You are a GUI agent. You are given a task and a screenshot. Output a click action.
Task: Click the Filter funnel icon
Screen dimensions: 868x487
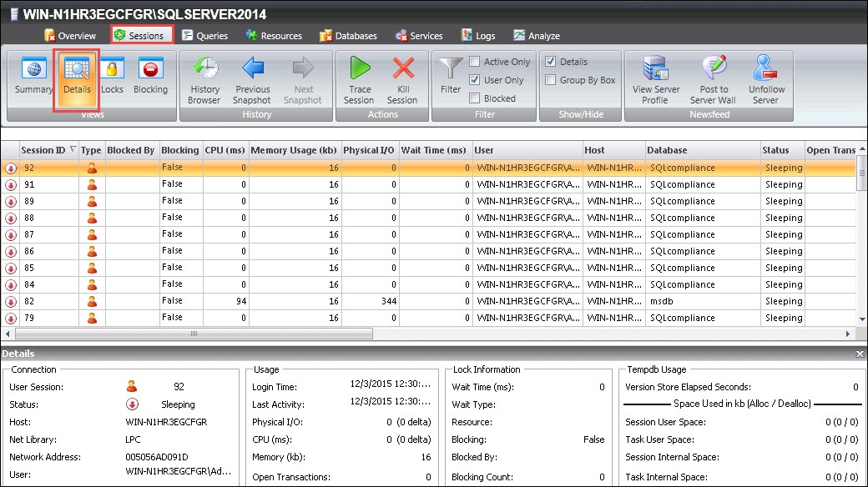(x=451, y=75)
